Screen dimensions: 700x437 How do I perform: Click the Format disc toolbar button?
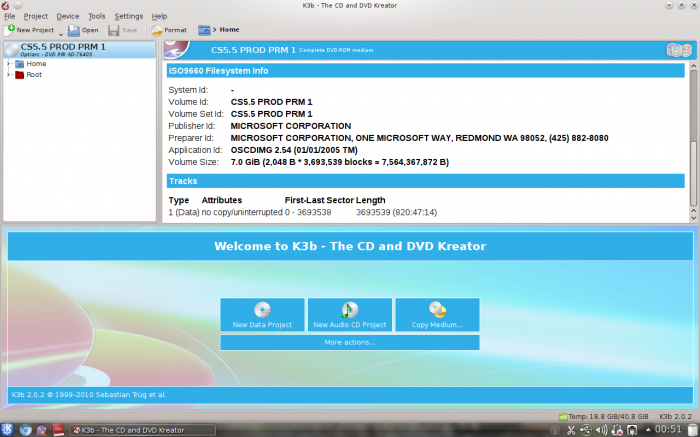(169, 30)
